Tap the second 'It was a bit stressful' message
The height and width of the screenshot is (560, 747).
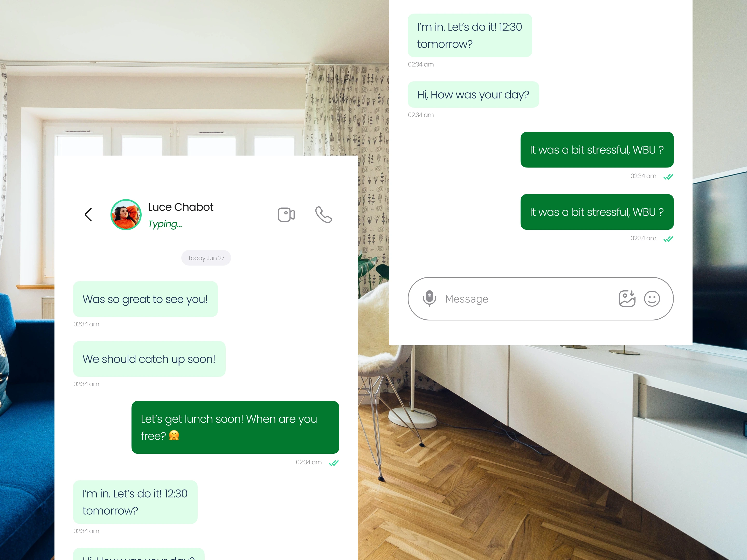click(x=597, y=212)
